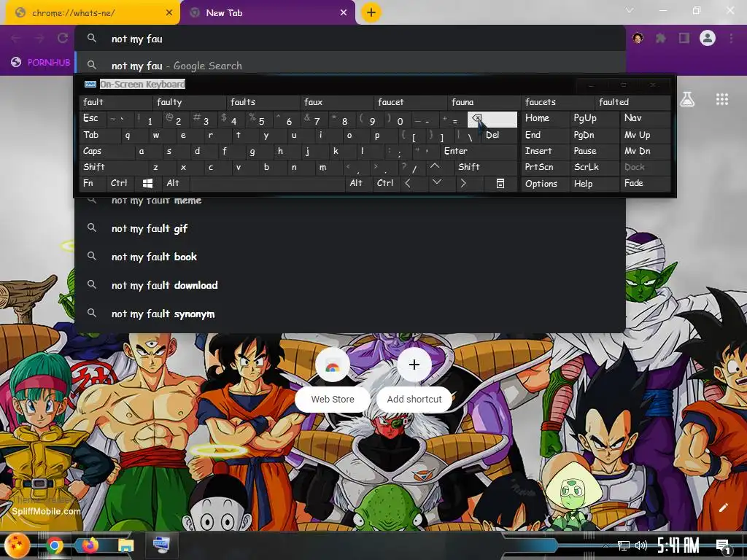
Task: Click the on-screen keyboard Help key
Action: pyautogui.click(x=595, y=183)
